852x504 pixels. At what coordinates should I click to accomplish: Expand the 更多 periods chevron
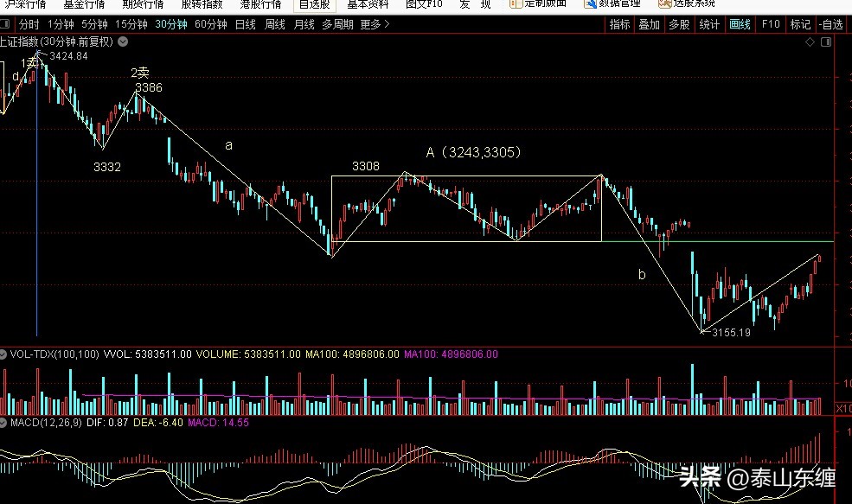point(387,24)
